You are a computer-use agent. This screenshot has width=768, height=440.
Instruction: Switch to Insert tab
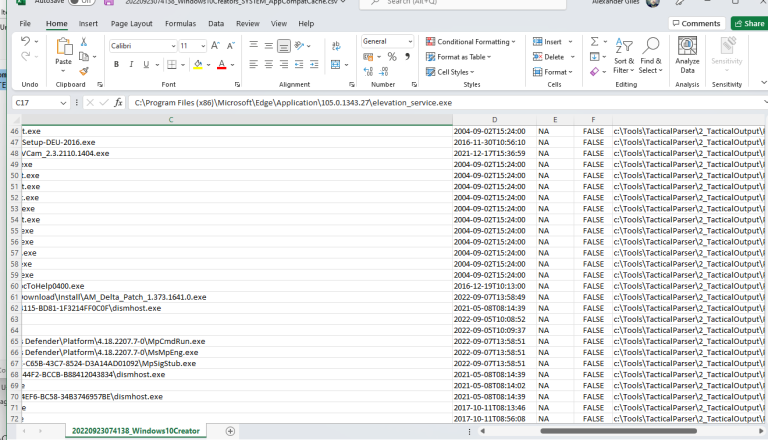(x=88, y=24)
